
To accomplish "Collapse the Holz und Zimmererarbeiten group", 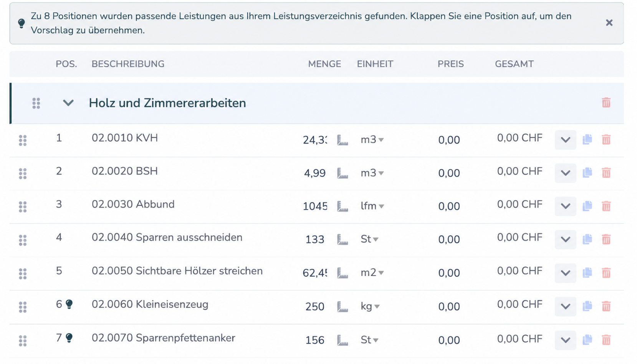I will (68, 103).
